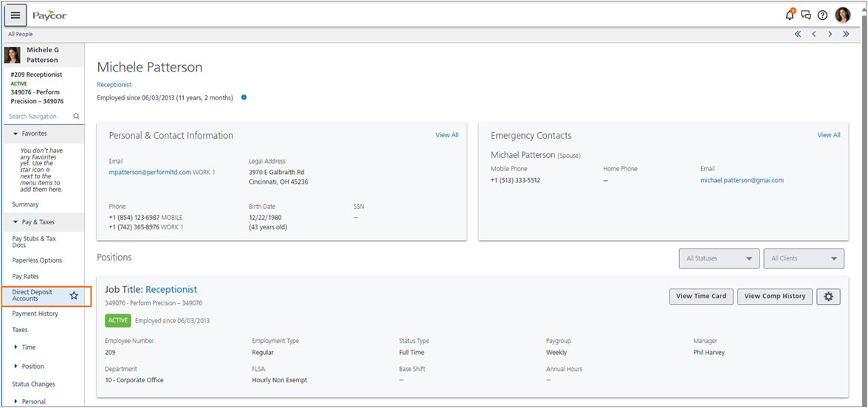This screenshot has height=408, width=868.
Task: Click info icon beside employed since
Action: click(244, 97)
